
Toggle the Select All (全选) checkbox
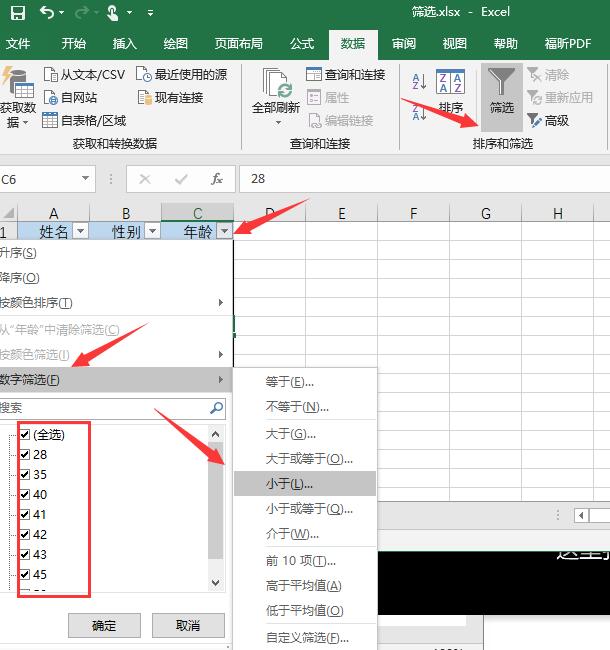pyautogui.click(x=25, y=435)
